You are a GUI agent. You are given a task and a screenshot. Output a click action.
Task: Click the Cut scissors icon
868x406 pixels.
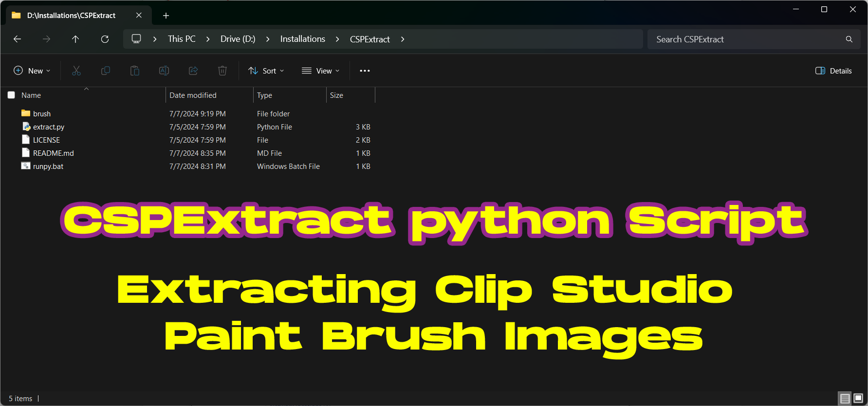pyautogui.click(x=76, y=71)
